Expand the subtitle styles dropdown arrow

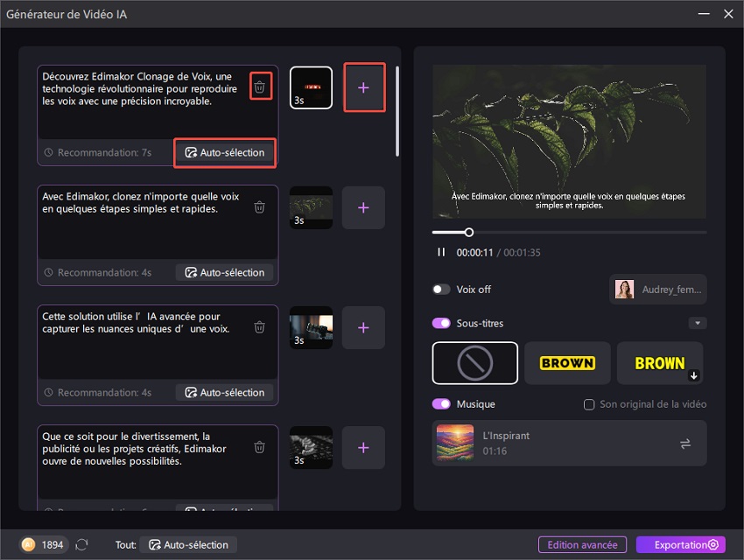698,324
